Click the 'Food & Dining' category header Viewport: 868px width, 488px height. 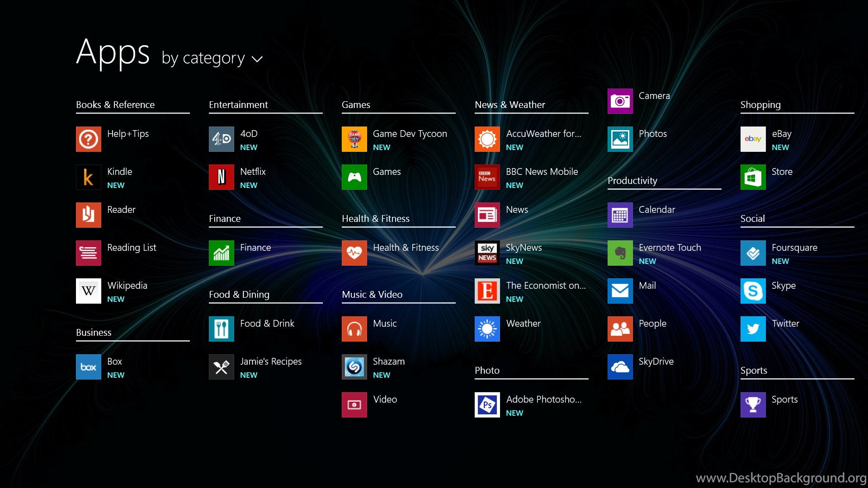tap(239, 295)
